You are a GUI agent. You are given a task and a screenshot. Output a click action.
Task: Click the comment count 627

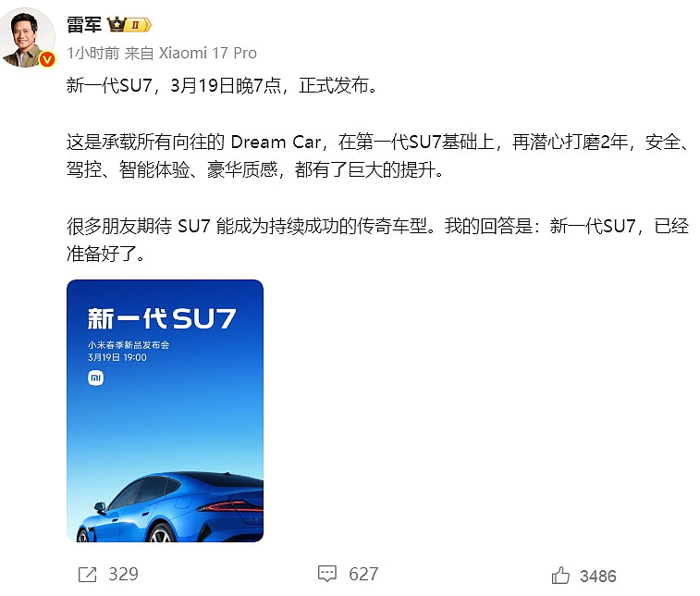363,574
